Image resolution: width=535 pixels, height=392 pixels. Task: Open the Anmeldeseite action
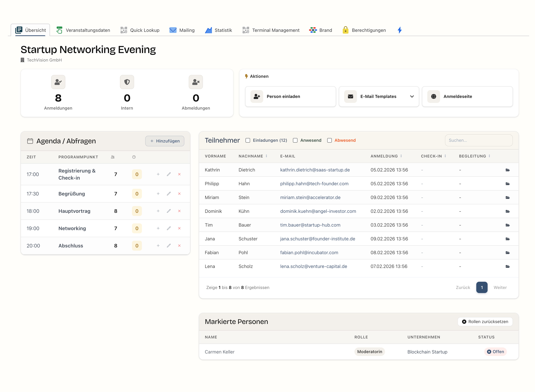click(467, 96)
